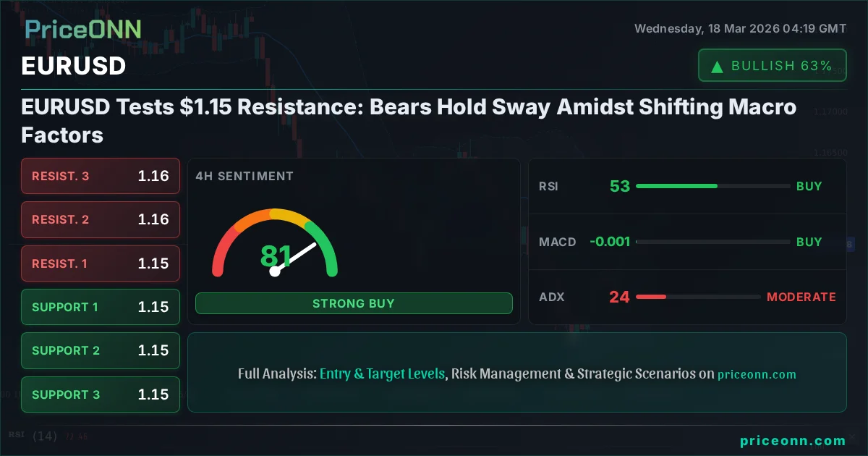
Task: Open the Entry & Target Levels link
Action: coord(382,374)
